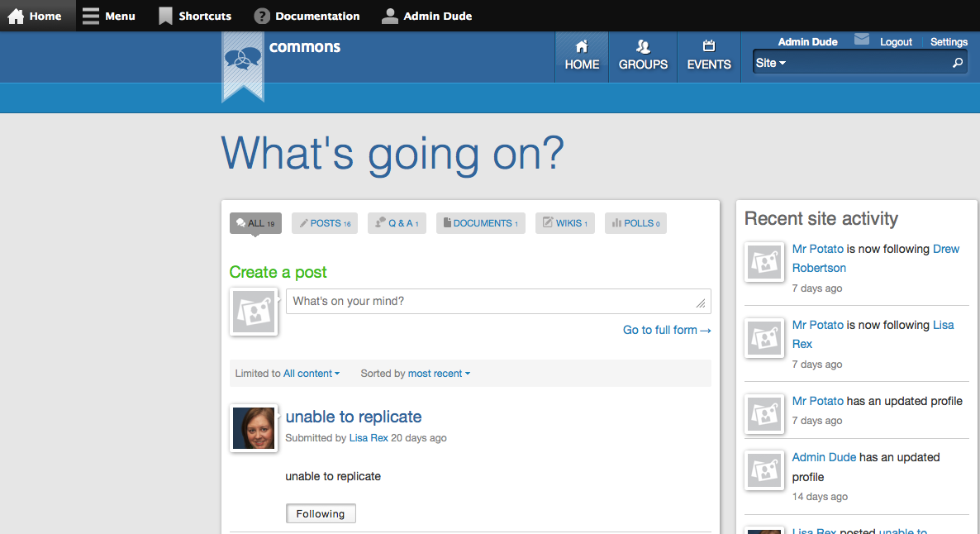The image size is (980, 534).
Task: Open the Go to full form link
Action: 667,330
